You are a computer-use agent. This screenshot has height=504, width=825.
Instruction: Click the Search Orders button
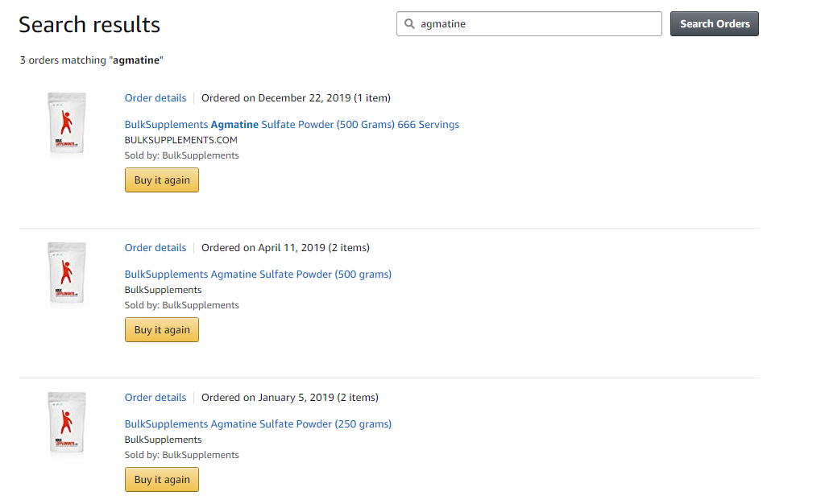pyautogui.click(x=714, y=23)
